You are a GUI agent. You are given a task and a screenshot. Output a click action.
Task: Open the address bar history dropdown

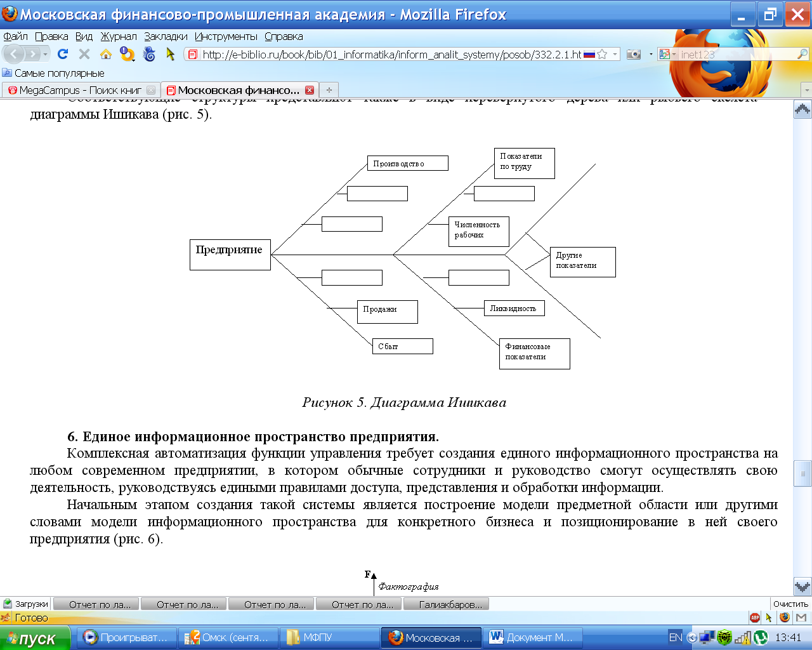(x=615, y=55)
